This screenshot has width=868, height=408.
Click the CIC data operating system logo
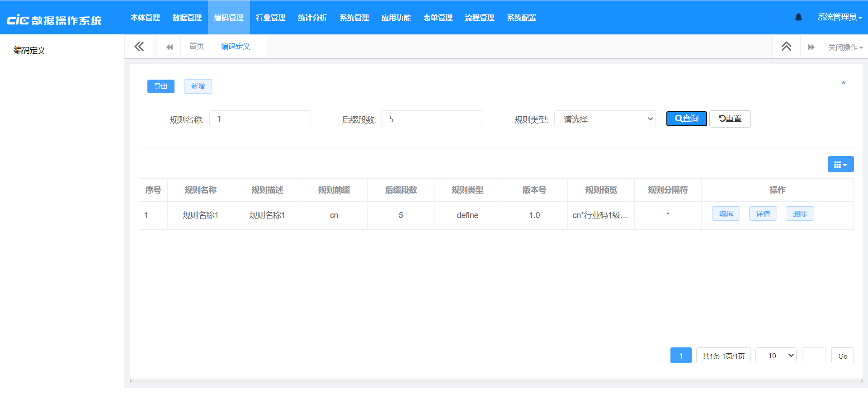pos(54,20)
